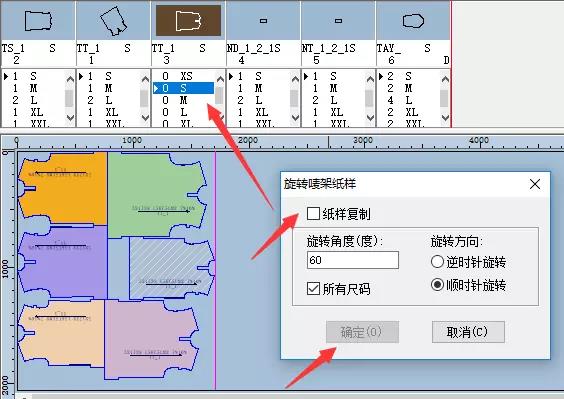
Task: Choose 逆时针旋转 rotation direction
Action: 437,262
